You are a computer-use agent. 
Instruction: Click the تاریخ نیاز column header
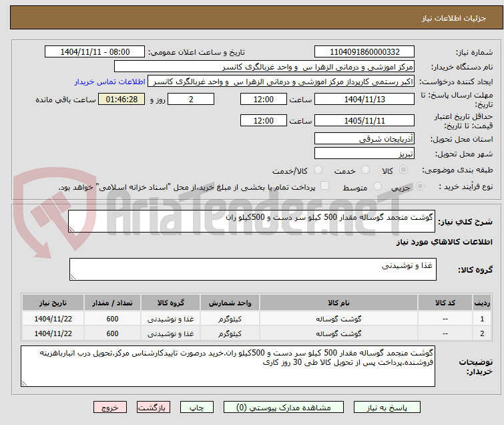point(53,303)
